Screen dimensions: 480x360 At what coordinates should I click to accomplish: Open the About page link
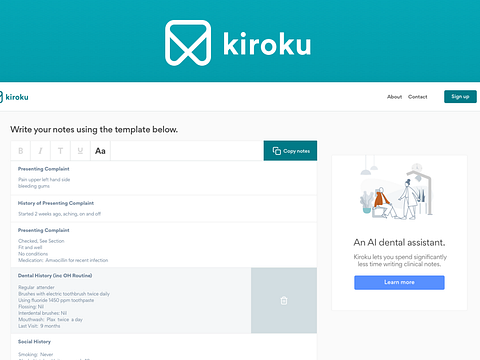pyautogui.click(x=394, y=97)
